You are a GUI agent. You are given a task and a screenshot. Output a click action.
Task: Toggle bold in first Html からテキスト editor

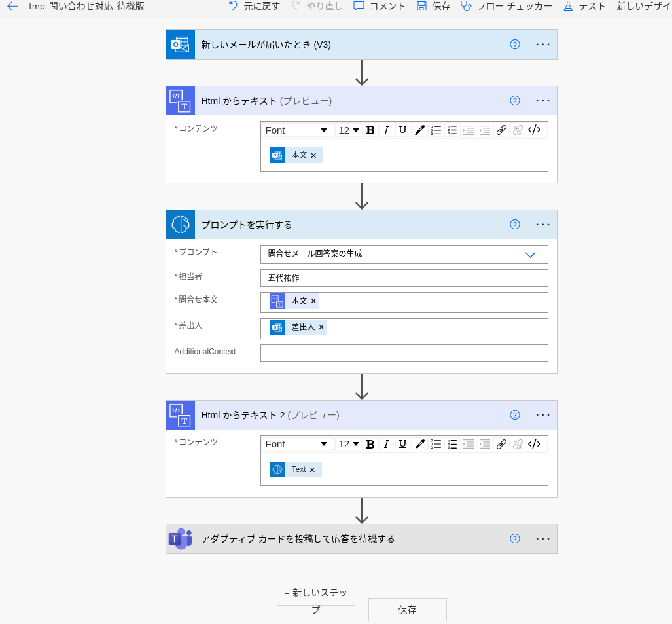(370, 130)
